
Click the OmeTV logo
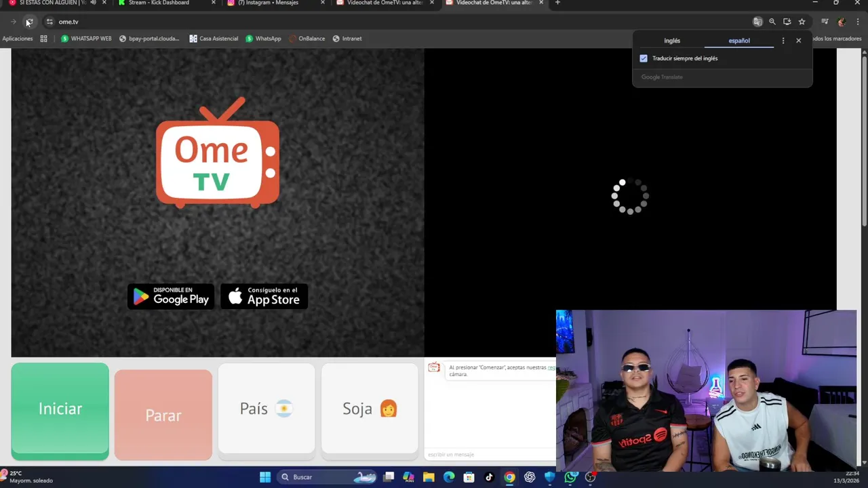click(x=218, y=152)
